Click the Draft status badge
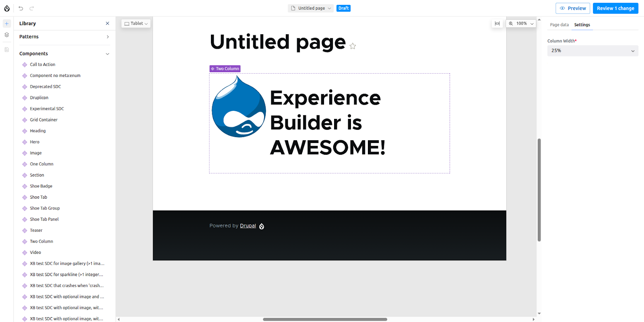Viewport: 644px width, 322px height. pos(344,8)
